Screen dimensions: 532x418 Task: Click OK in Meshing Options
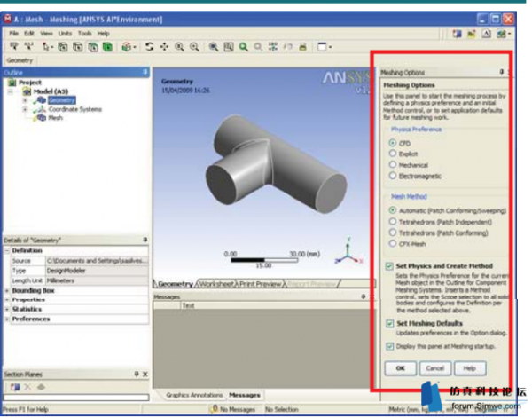(x=401, y=368)
